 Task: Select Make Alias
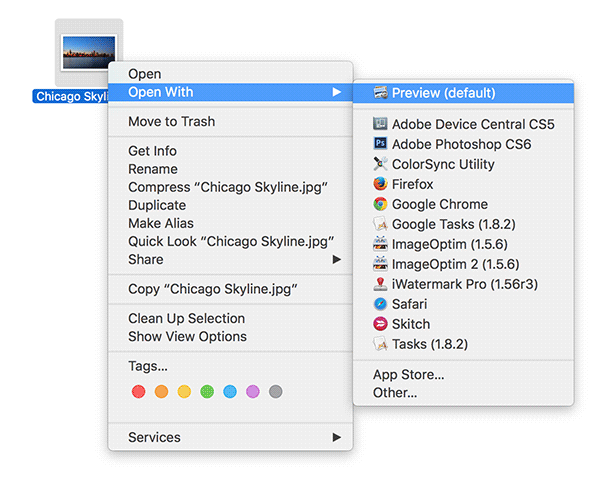click(230, 223)
